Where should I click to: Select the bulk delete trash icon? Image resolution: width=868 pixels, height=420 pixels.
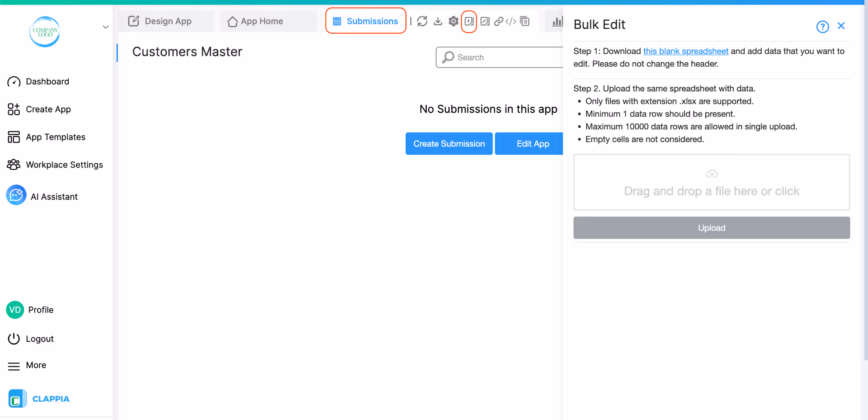525,21
